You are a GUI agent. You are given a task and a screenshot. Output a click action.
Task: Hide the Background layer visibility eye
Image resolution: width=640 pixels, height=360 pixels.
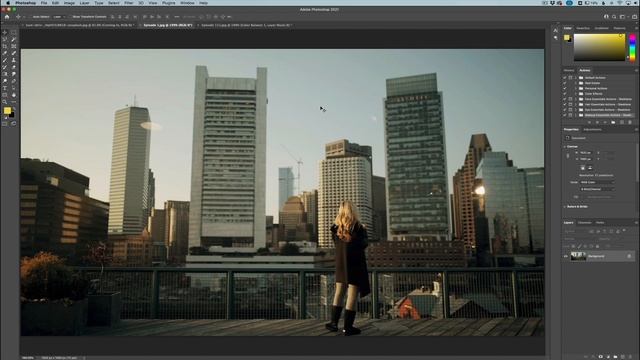[x=566, y=256]
